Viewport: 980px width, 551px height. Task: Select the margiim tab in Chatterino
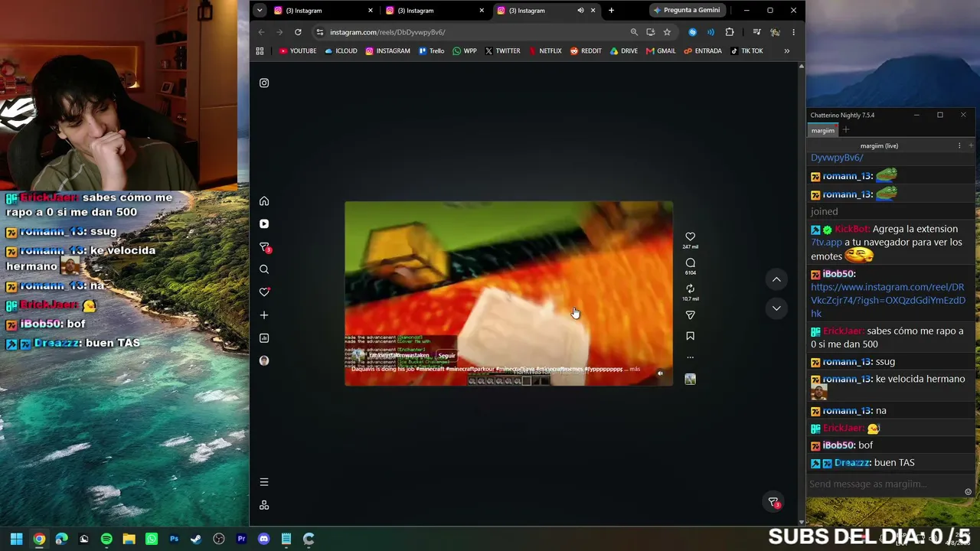click(x=823, y=131)
